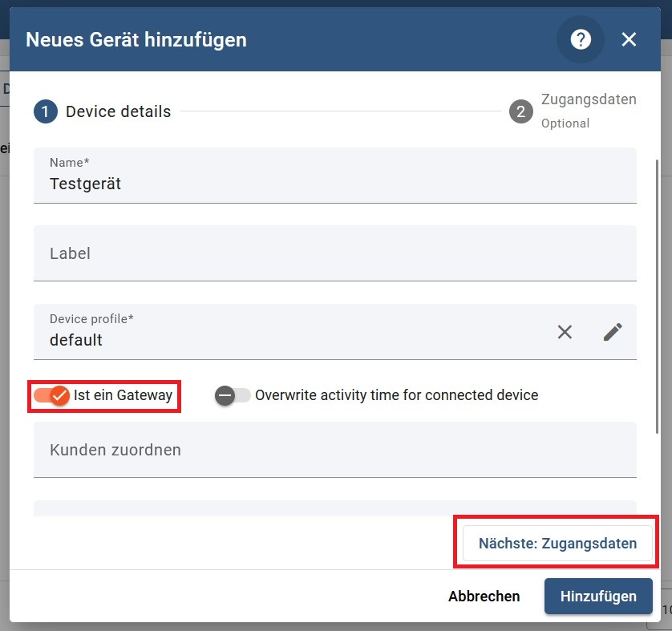Switch to the optional 'Zugangsdaten' step

pos(588,100)
